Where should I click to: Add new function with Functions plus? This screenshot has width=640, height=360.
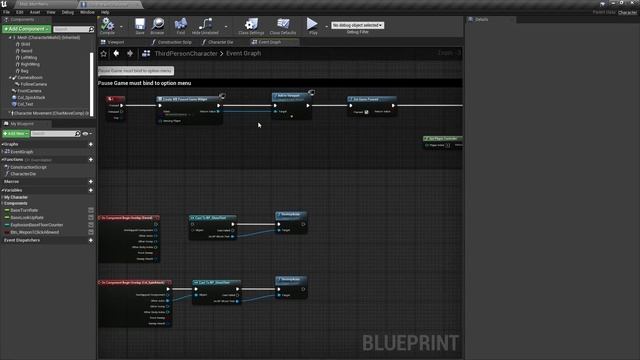coord(91,160)
